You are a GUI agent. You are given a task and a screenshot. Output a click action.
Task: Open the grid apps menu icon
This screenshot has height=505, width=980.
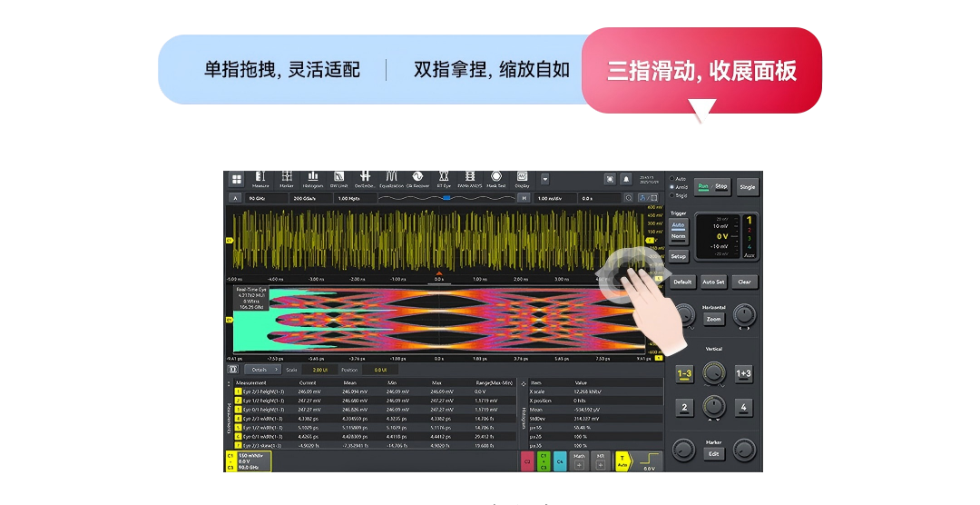(x=237, y=180)
